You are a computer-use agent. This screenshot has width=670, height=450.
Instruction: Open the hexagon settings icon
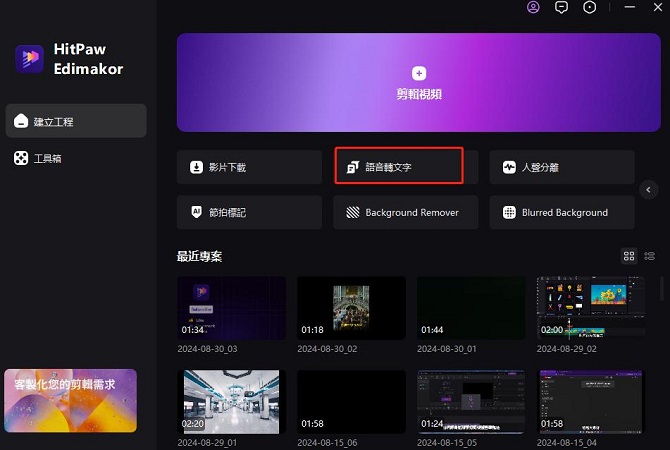[590, 7]
